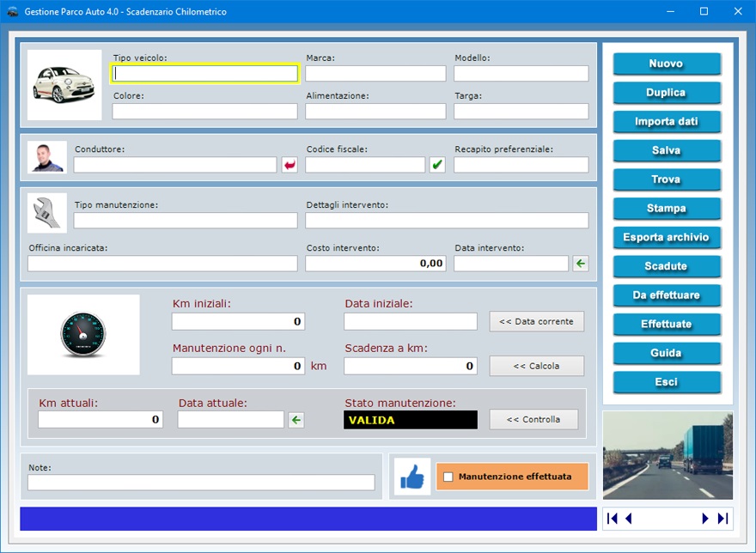This screenshot has height=553, width=756.
Task: Click the Data intervento field
Action: [511, 264]
